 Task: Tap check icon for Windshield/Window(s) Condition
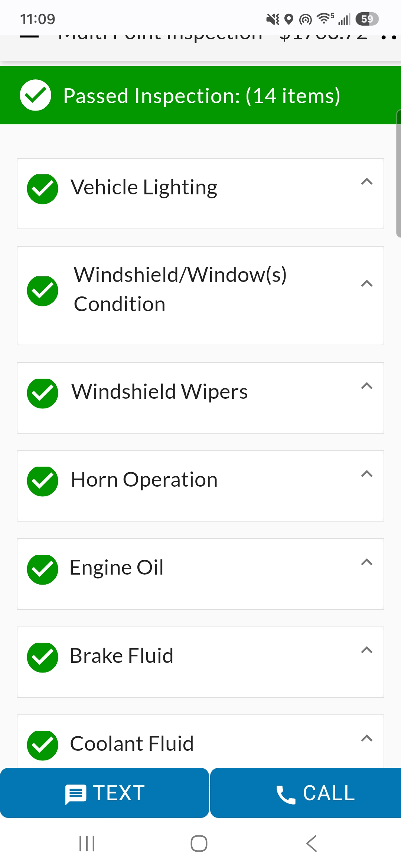[43, 291]
